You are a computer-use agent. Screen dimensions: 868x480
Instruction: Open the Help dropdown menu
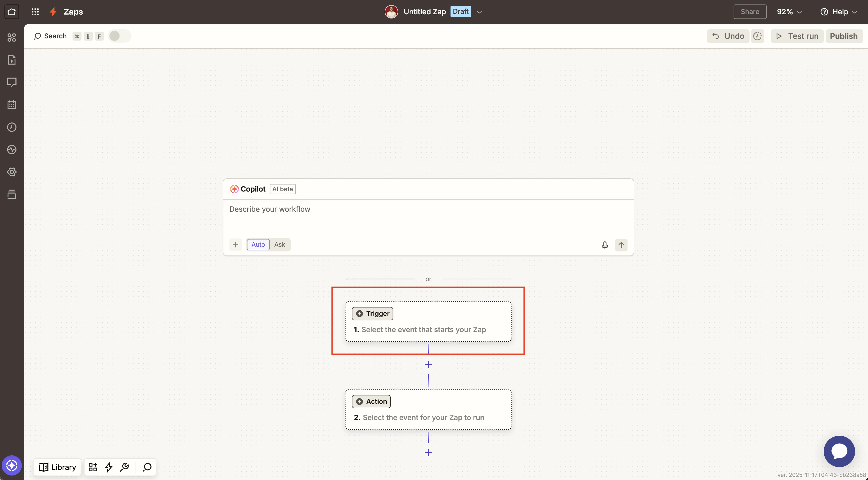(839, 12)
